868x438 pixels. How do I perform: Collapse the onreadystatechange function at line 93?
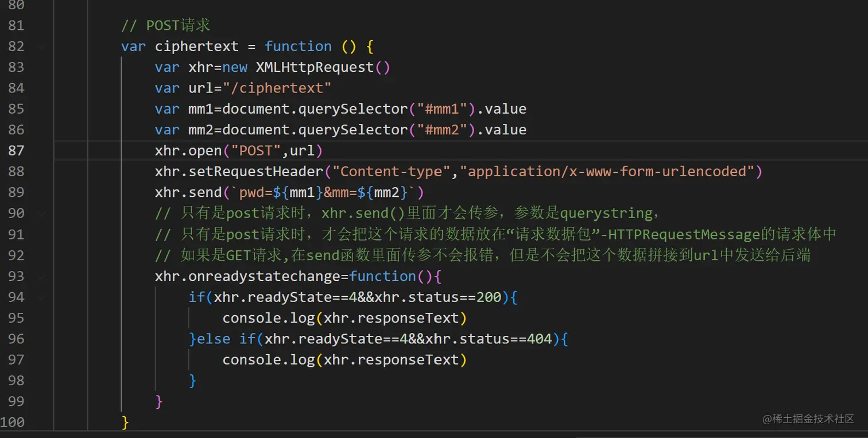(x=41, y=276)
